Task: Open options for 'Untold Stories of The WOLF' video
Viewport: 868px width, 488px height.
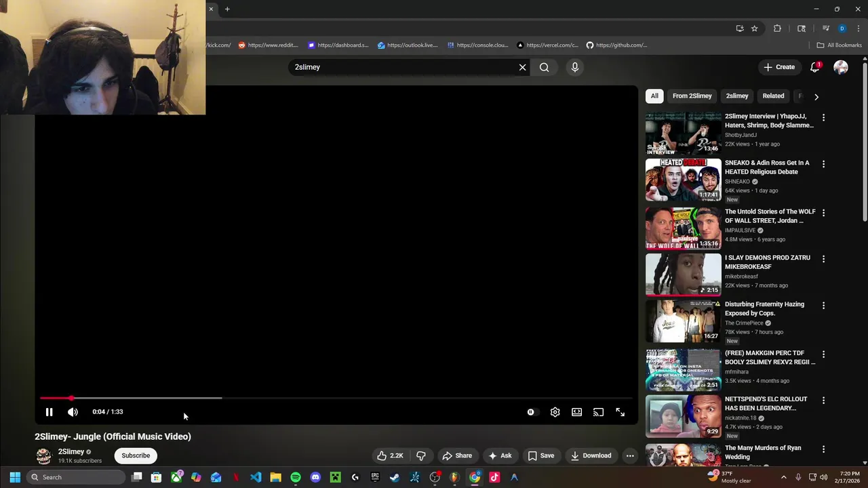Action: (x=823, y=213)
